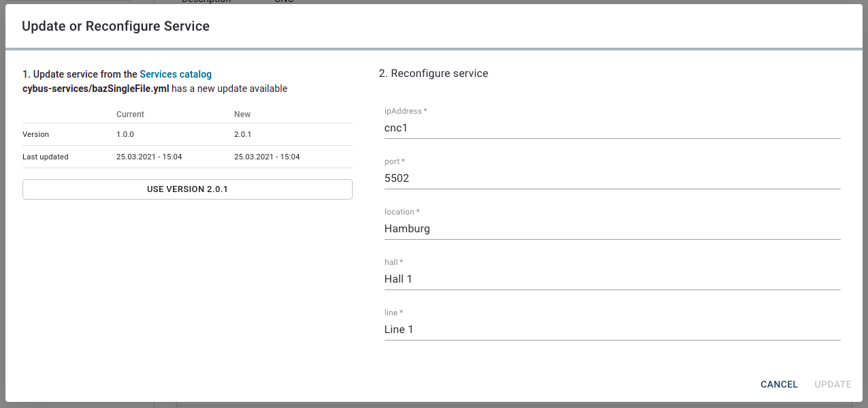Click the Last updated date under Current

coord(149,157)
